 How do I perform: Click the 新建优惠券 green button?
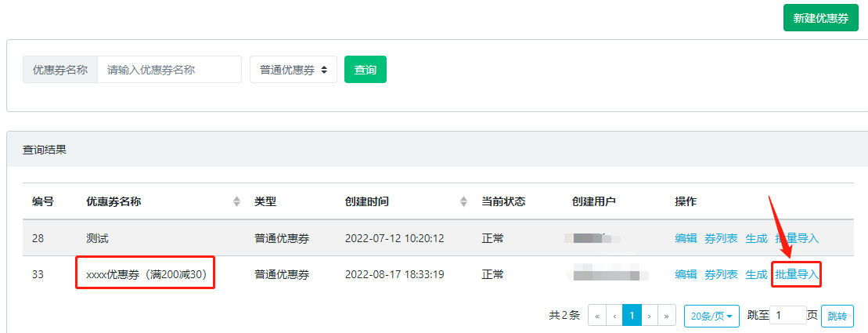[x=820, y=18]
